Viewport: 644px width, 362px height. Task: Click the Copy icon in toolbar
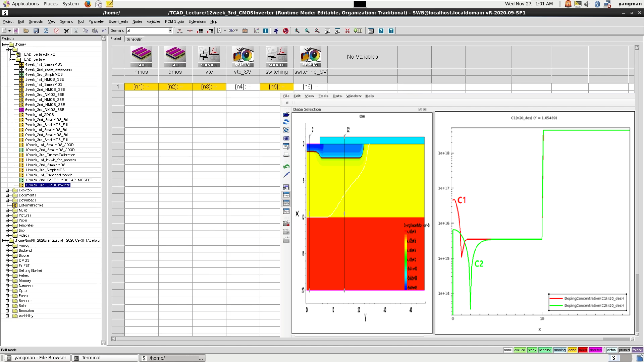pyautogui.click(x=85, y=31)
